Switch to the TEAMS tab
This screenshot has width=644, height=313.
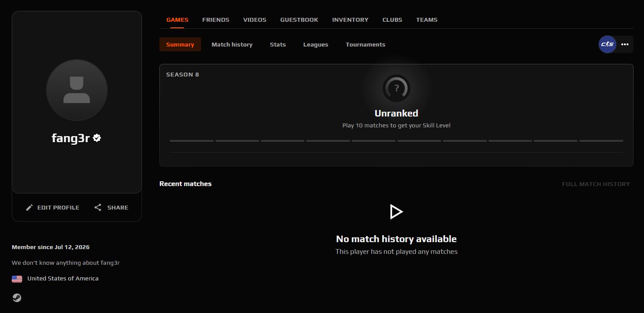427,20
